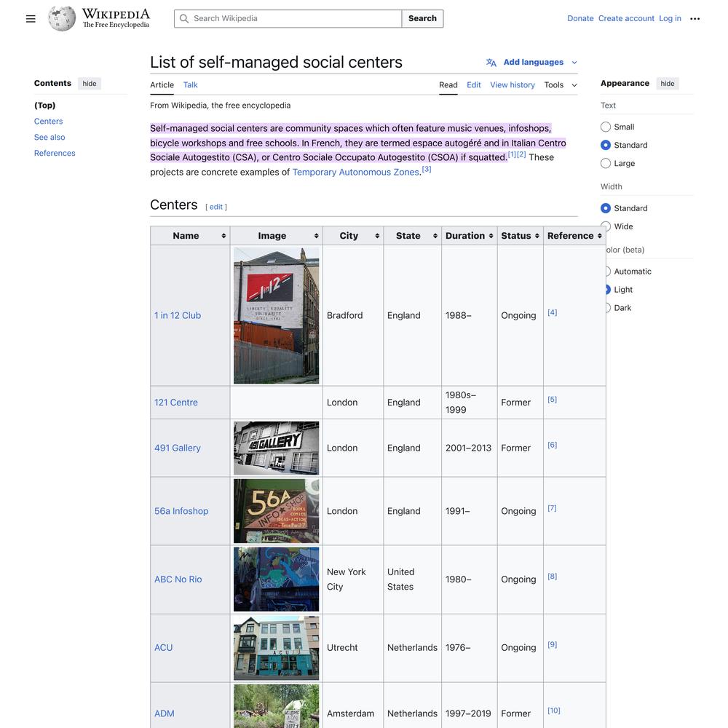Image resolution: width=728 pixels, height=728 pixels.
Task: Hide the Appearance panel
Action: [x=667, y=84]
